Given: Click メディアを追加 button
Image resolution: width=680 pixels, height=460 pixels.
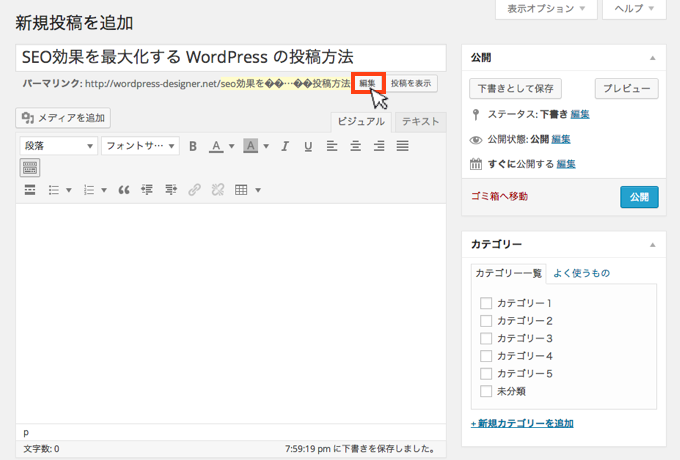Looking at the screenshot, I should click(63, 118).
